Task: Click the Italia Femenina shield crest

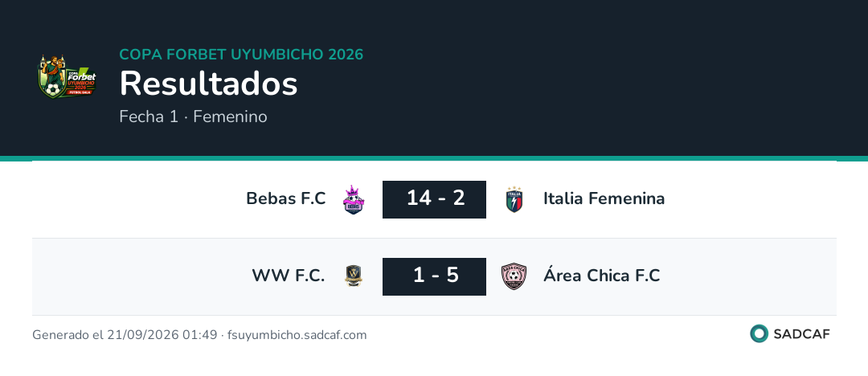Action: click(x=514, y=199)
